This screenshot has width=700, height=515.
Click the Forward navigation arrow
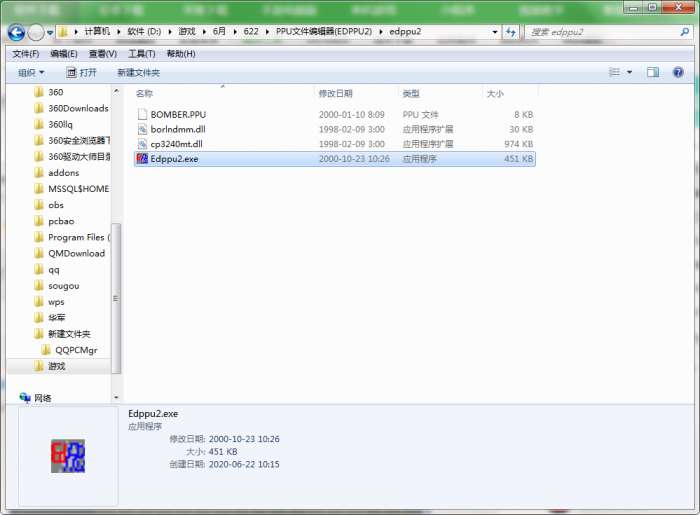click(36, 32)
